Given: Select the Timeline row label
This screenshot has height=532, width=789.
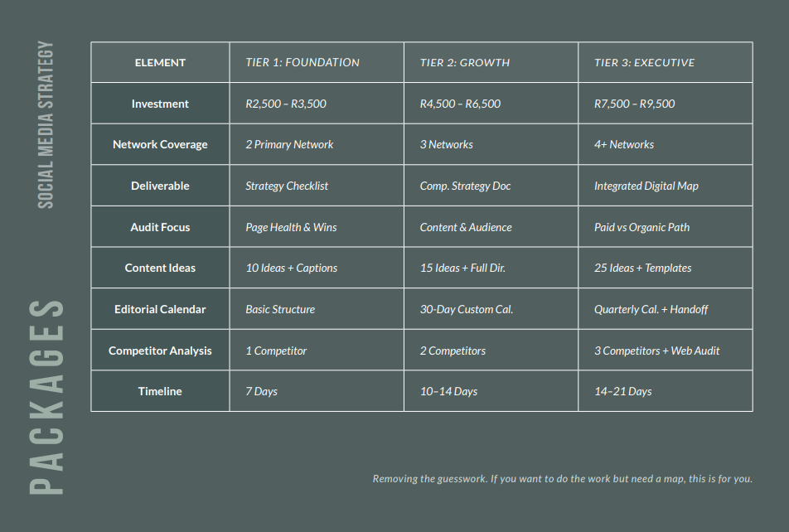Looking at the screenshot, I should pyautogui.click(x=160, y=392).
